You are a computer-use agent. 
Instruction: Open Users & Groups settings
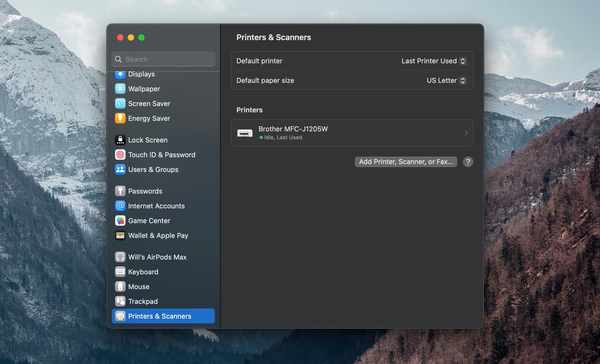pyautogui.click(x=153, y=170)
